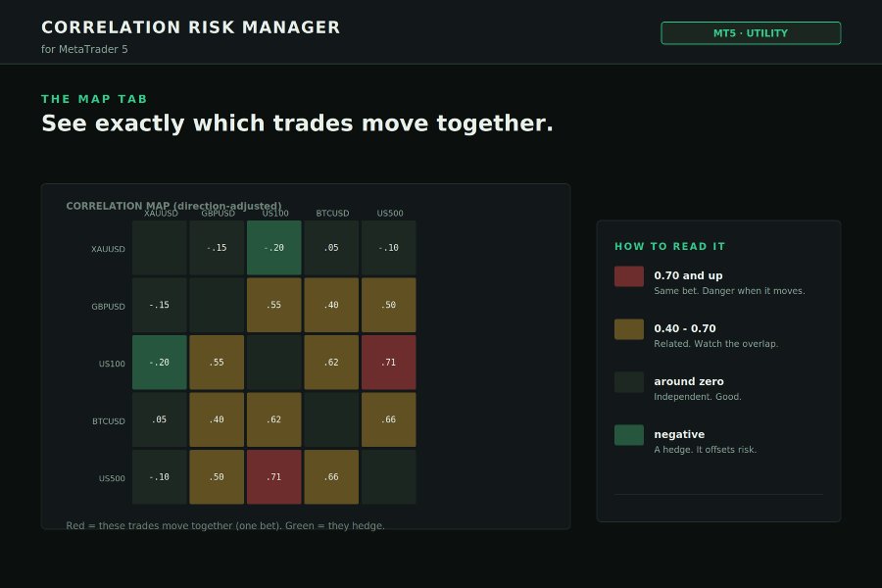Click 'A hedge. It offsets risk.' text
This screenshot has height=588, width=882.
[x=705, y=450]
